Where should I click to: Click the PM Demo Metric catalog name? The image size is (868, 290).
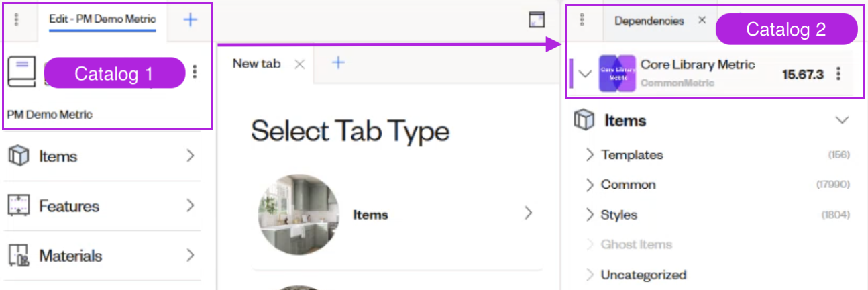[50, 115]
